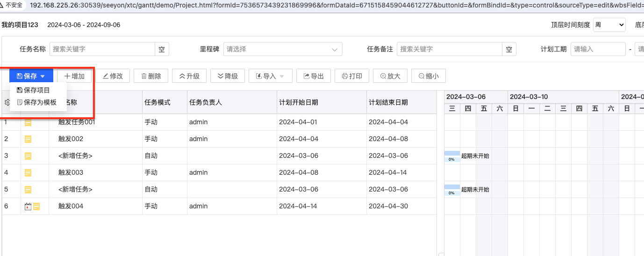The width and height of the screenshot is (644, 256).
Task: Select the <新增任务> name in row 5
Action: 75,190
